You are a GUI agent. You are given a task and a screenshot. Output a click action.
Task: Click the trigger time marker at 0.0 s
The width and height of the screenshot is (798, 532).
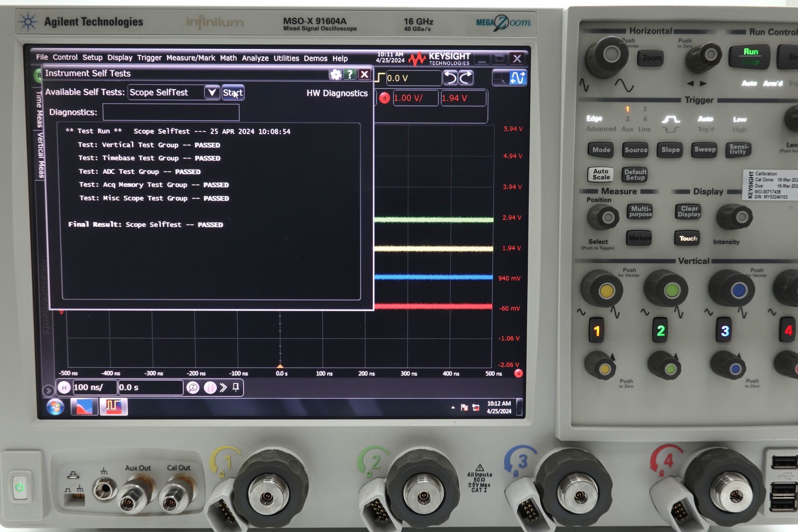pos(280,366)
